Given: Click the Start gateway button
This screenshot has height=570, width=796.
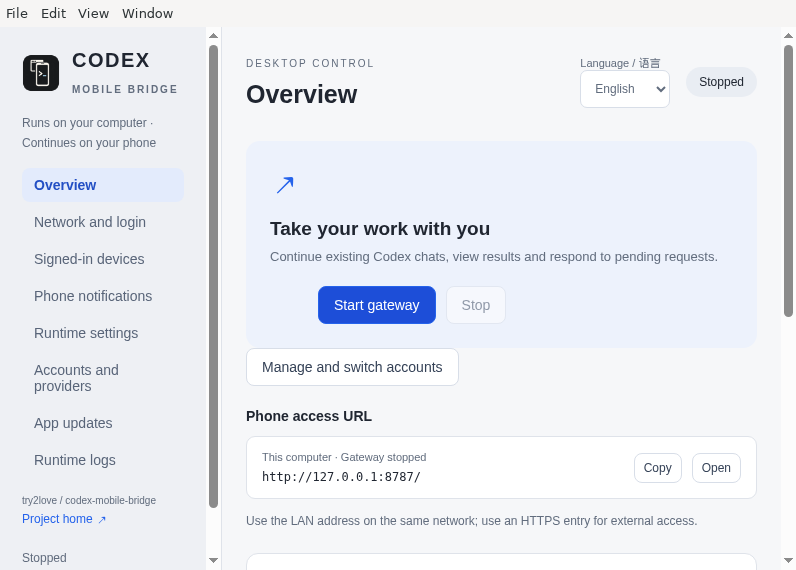Looking at the screenshot, I should (x=377, y=305).
